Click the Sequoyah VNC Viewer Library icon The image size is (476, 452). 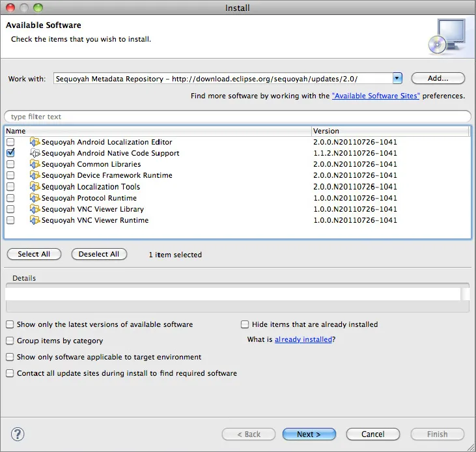35,209
